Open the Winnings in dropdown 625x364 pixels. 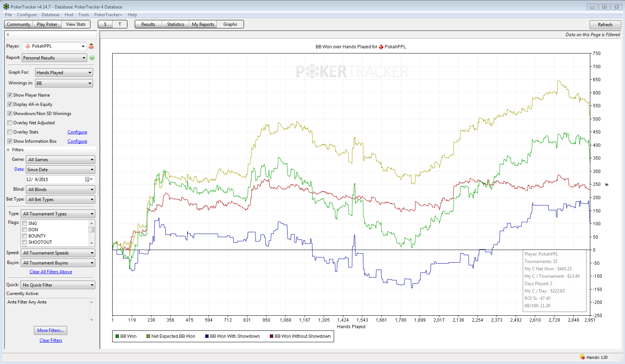[x=64, y=83]
